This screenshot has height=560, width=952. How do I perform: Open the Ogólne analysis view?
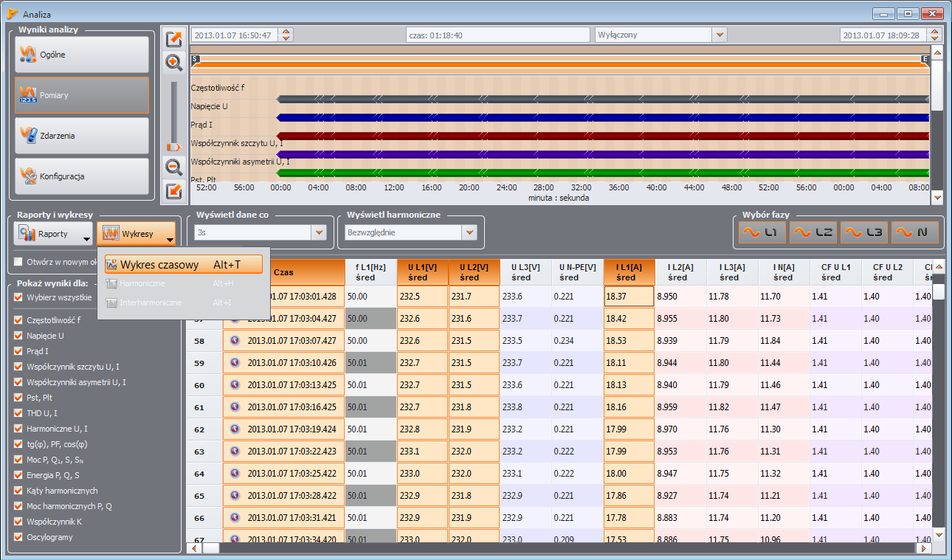click(82, 55)
